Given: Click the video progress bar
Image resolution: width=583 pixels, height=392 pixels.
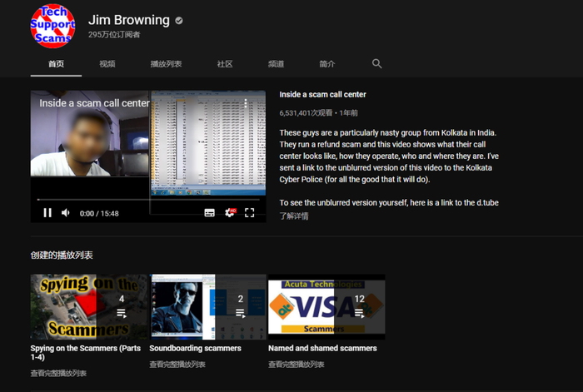Looking at the screenshot, I should click(x=148, y=200).
